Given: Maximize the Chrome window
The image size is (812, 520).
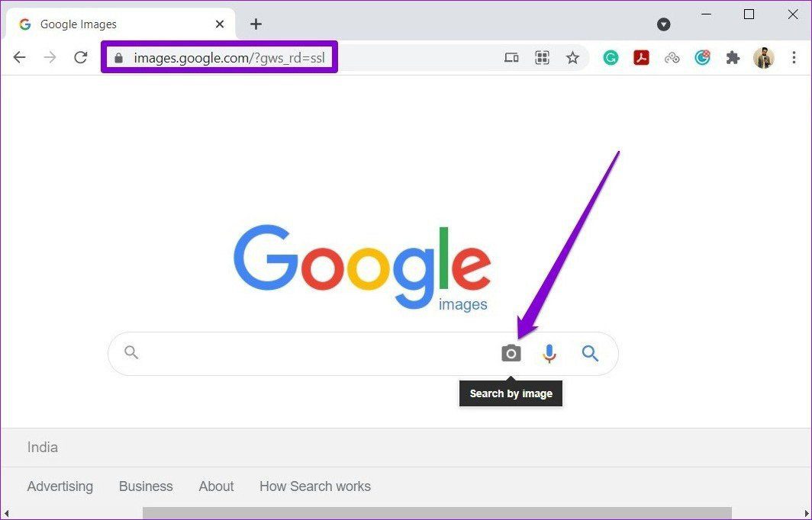Looking at the screenshot, I should tap(749, 14).
